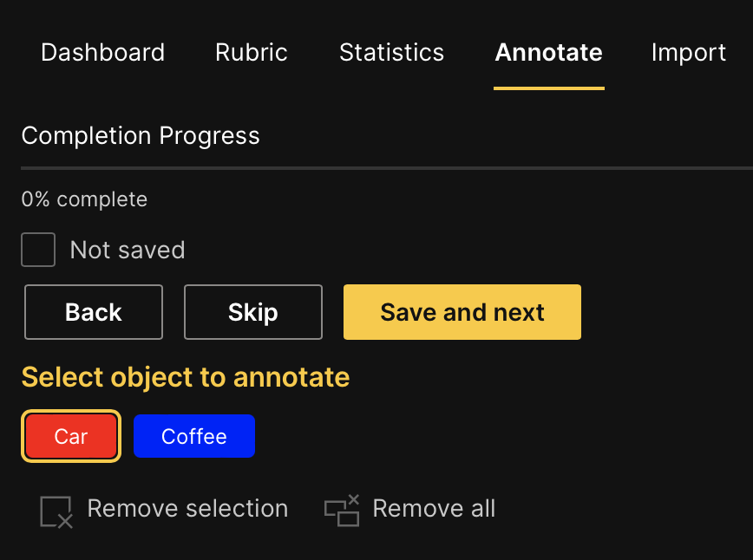Screen dimensions: 753x560
Task: Select the Annotate tab
Action: pyautogui.click(x=548, y=53)
